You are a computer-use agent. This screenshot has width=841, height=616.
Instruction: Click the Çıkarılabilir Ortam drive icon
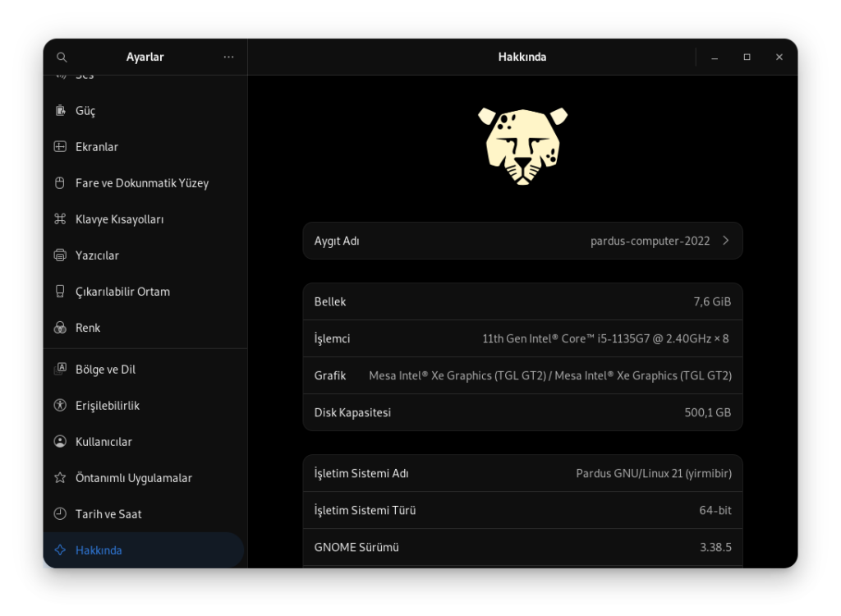coord(60,292)
